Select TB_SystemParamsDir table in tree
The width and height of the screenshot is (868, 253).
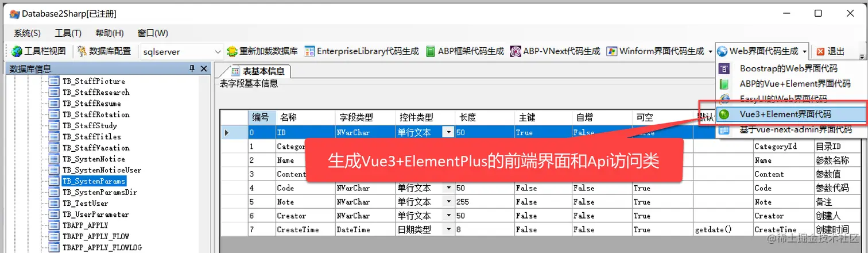pyautogui.click(x=100, y=192)
